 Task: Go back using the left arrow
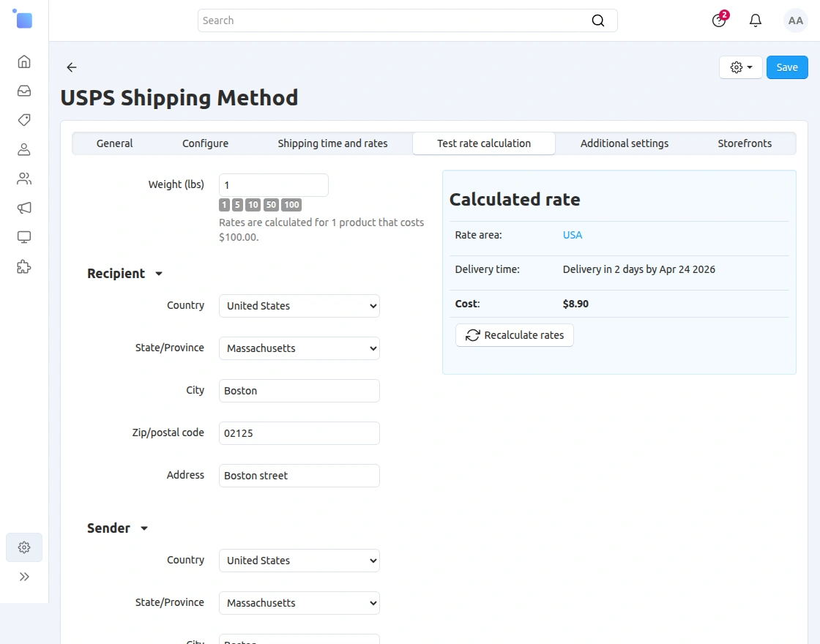click(x=72, y=67)
